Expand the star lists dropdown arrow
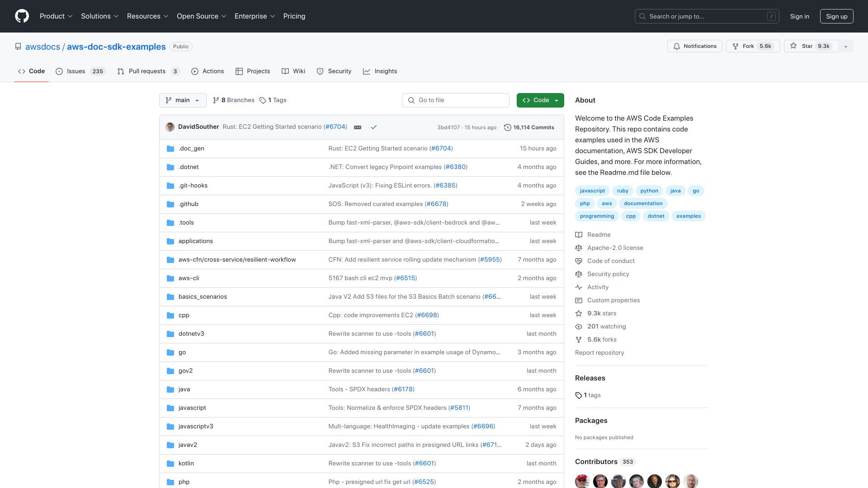 (846, 46)
